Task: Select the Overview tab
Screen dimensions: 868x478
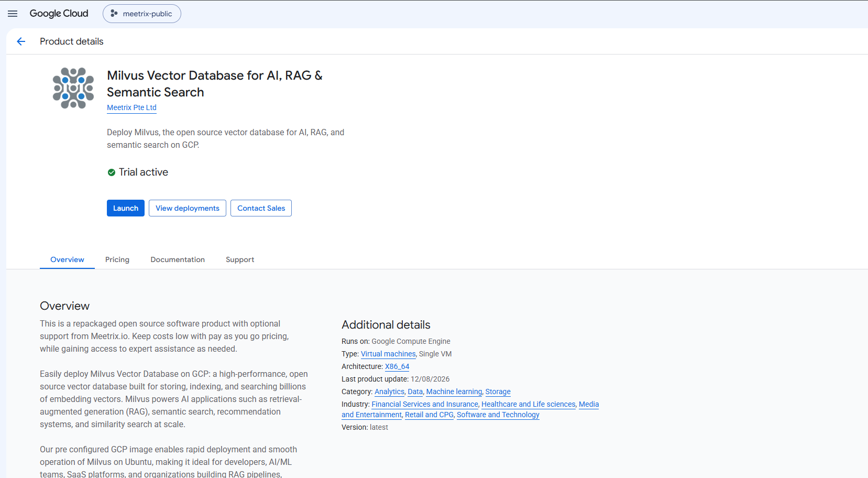Action: tap(67, 259)
